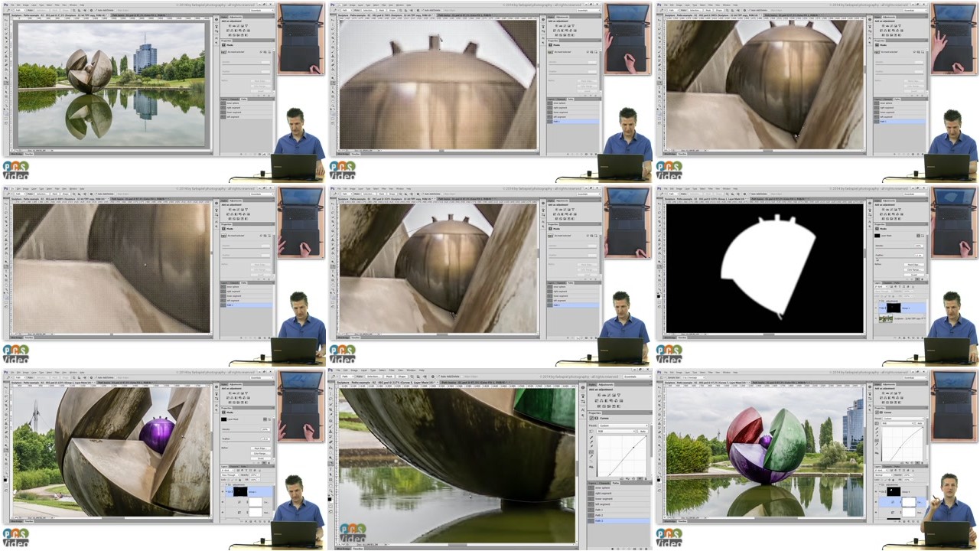Image resolution: width=980 pixels, height=551 pixels.
Task: Click the Photoshop Ps logo in the whole gray sculpture frame
Action: click(6, 5)
